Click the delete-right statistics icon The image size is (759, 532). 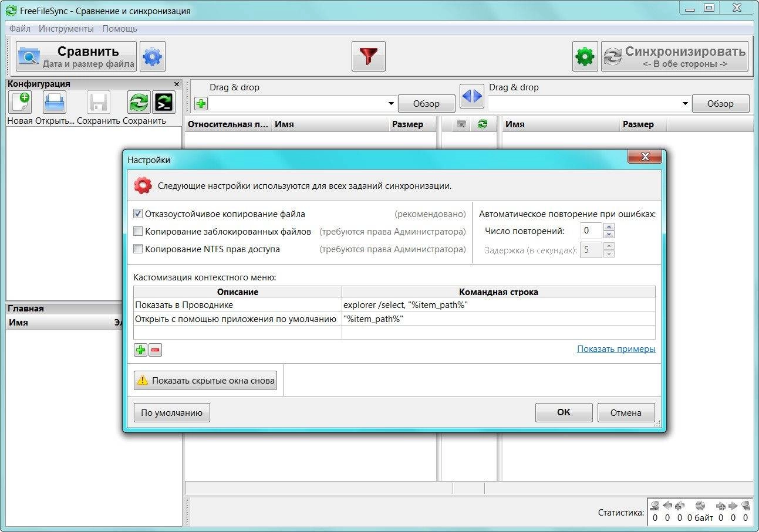746,506
